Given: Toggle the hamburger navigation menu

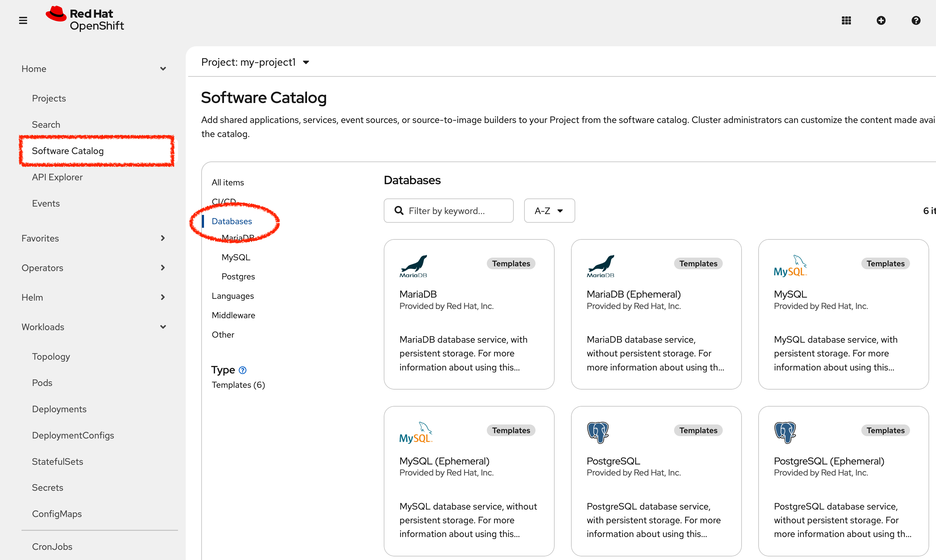Looking at the screenshot, I should (23, 20).
